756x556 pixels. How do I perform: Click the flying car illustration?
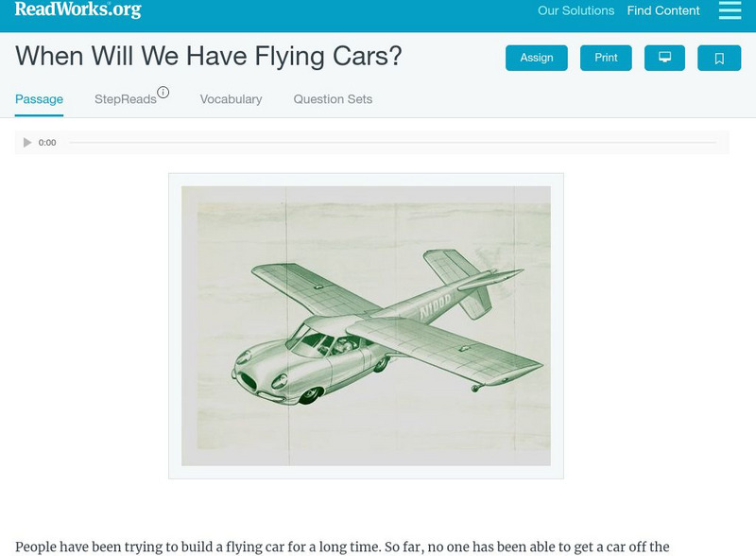pos(366,326)
